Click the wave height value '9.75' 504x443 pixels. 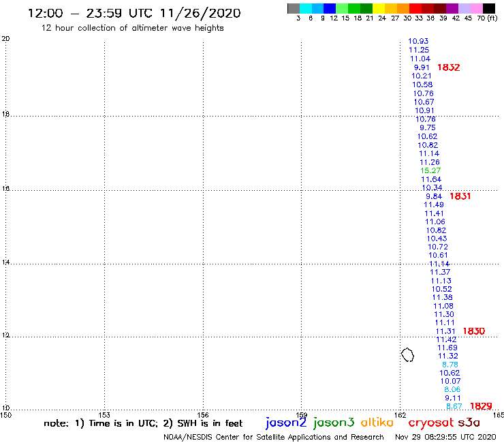(428, 127)
